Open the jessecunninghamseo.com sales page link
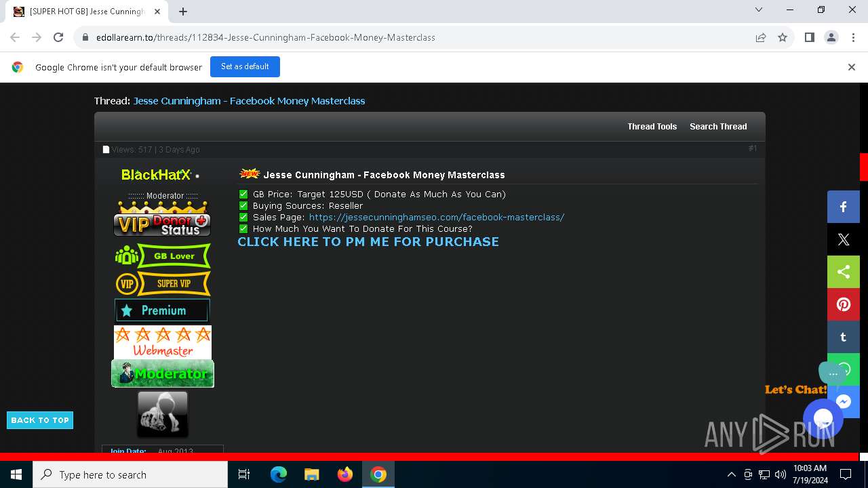The height and width of the screenshot is (488, 868). pyautogui.click(x=437, y=217)
